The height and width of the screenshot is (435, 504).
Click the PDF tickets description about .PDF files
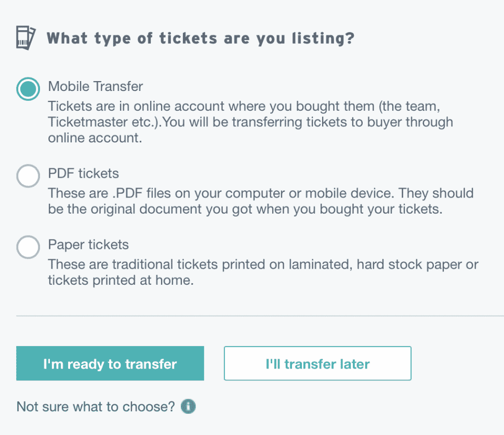point(261,201)
